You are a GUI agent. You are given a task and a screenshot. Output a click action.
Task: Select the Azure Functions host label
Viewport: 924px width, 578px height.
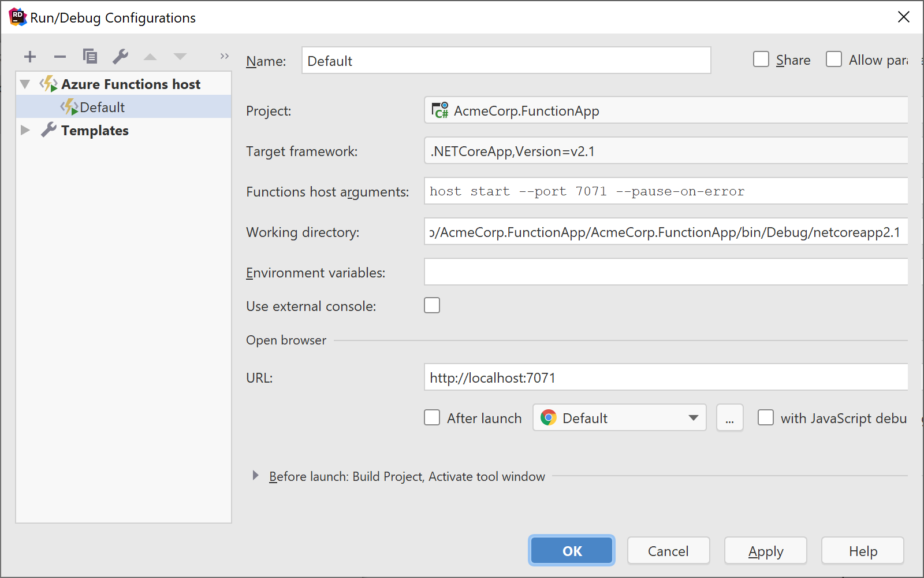(131, 84)
